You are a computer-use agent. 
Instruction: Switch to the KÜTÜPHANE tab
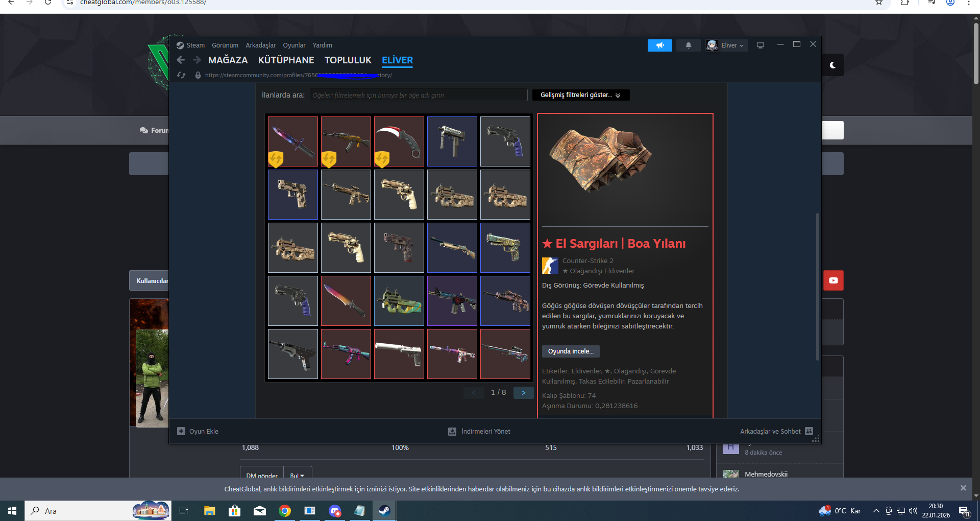286,60
